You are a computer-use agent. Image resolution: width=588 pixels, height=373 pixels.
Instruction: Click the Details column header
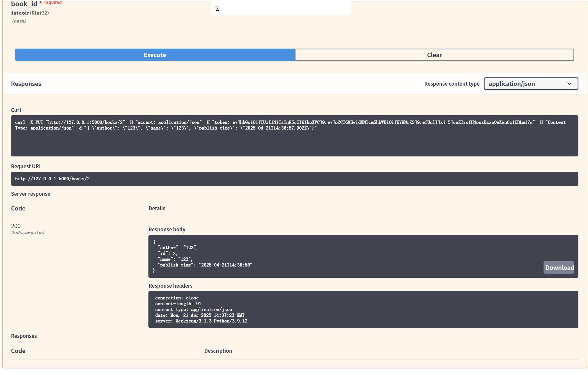(157, 208)
